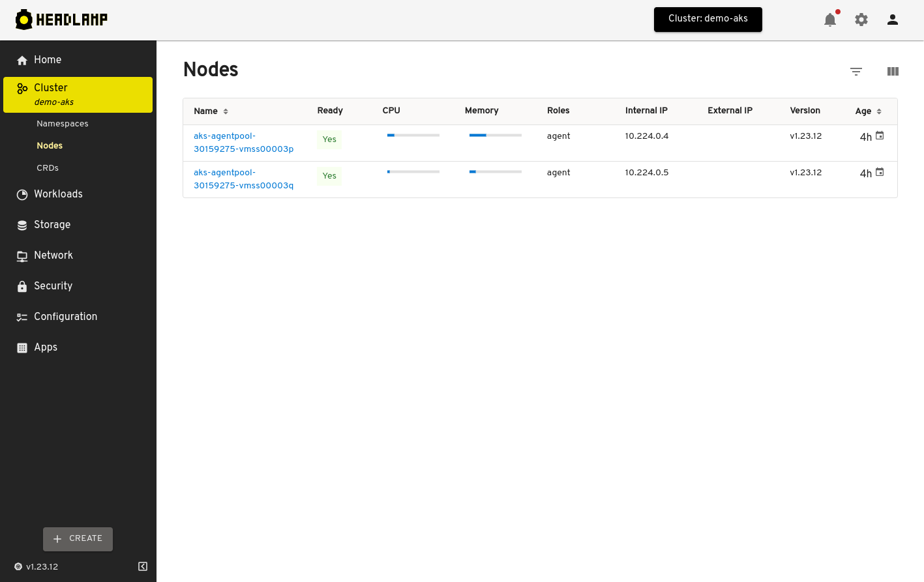Click the internal IP 10.224.0.4
Image resolution: width=924 pixels, height=582 pixels.
click(x=647, y=136)
